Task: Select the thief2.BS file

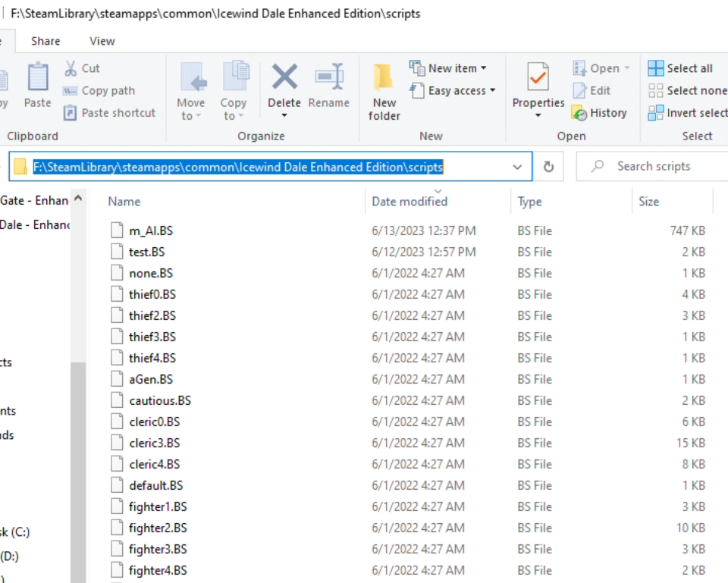Action: point(152,315)
